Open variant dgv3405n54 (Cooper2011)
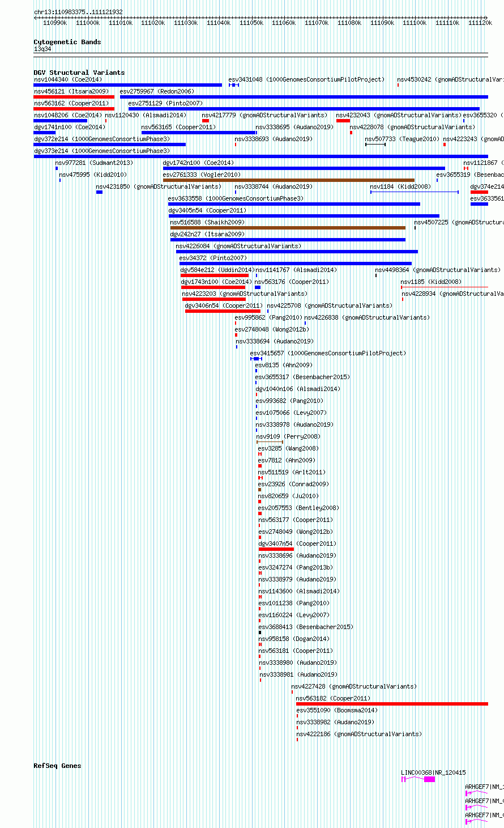The image size is (504, 828). click(207, 210)
